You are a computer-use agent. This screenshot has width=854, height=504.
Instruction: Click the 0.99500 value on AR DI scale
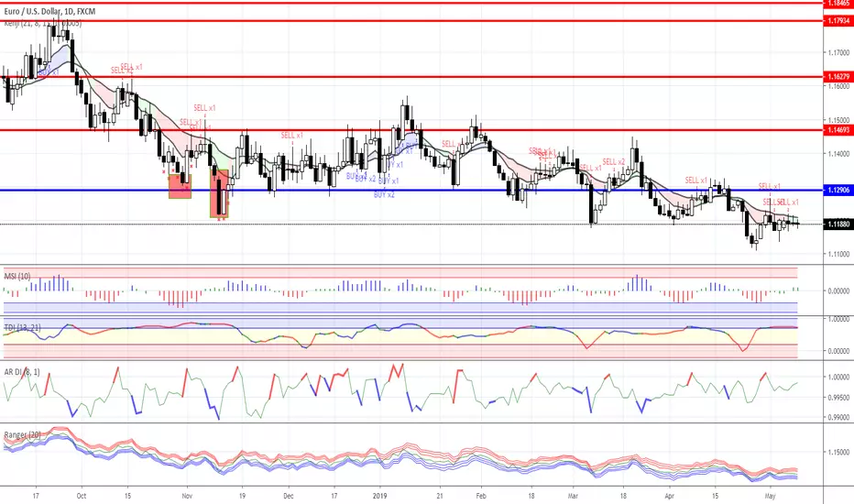tap(838, 397)
